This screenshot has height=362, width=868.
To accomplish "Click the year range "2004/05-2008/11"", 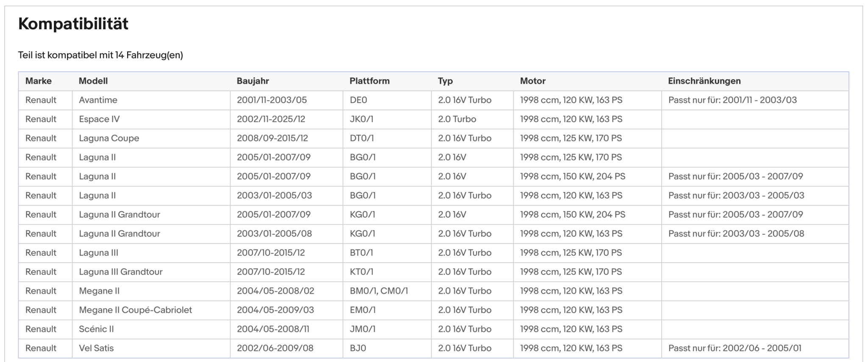I will (x=273, y=329).
